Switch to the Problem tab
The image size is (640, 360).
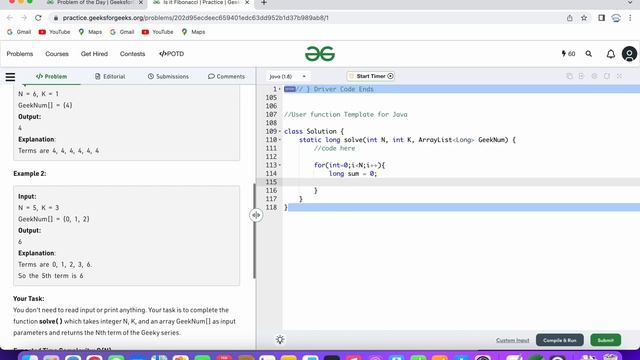51,76
